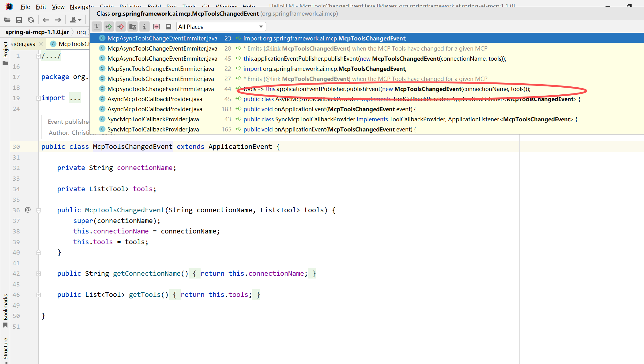The height and width of the screenshot is (364, 644).
Task: Expand the collapsed import block
Action: point(39,98)
